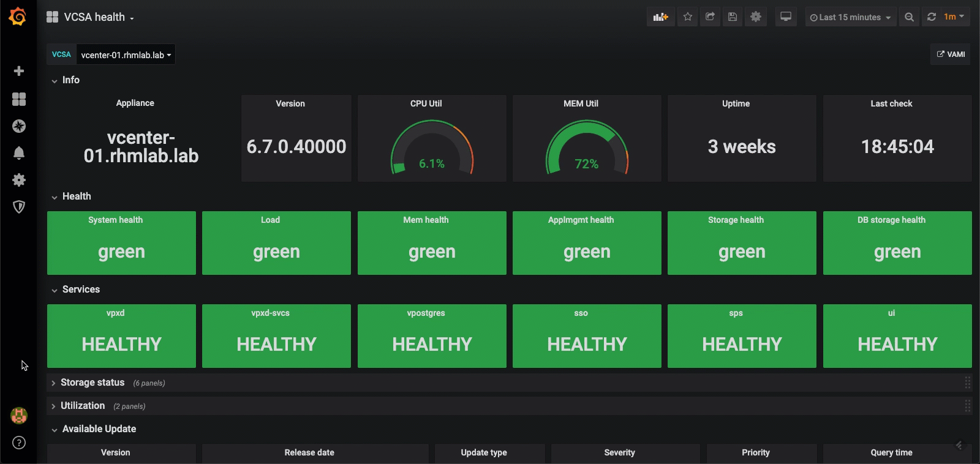Open the Help question mark icon

[19, 443]
